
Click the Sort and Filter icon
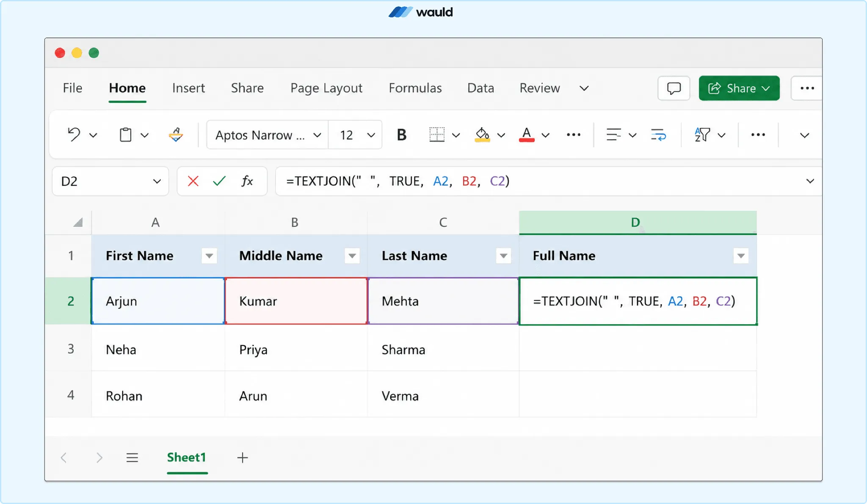point(702,135)
